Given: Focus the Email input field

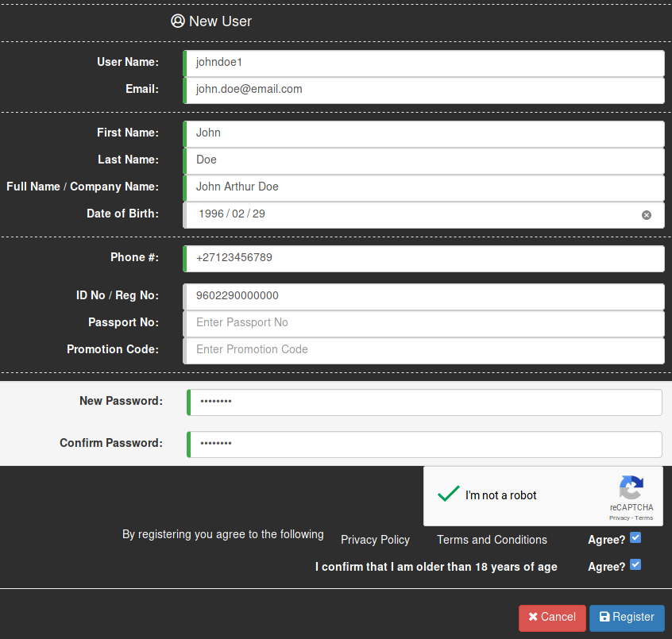Looking at the screenshot, I should click(x=423, y=90).
